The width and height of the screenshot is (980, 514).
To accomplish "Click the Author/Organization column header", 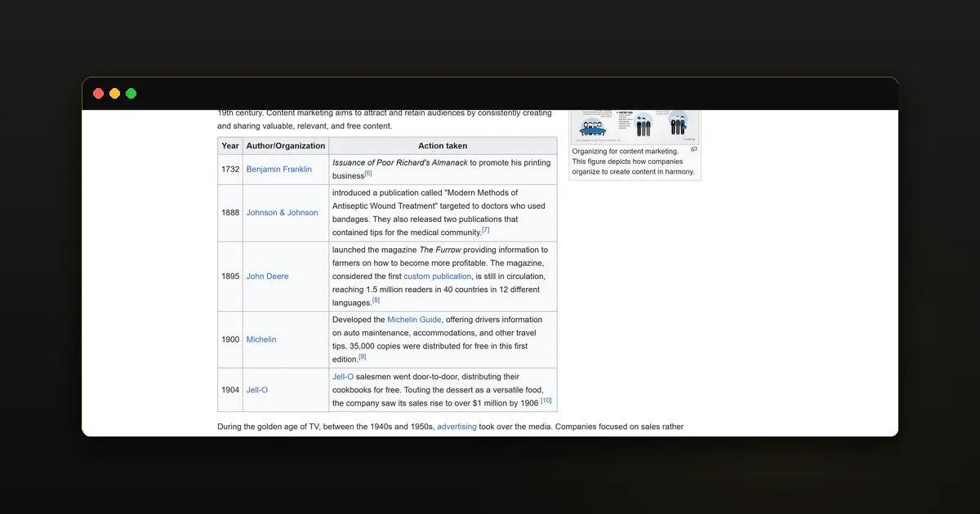I will coord(286,146).
